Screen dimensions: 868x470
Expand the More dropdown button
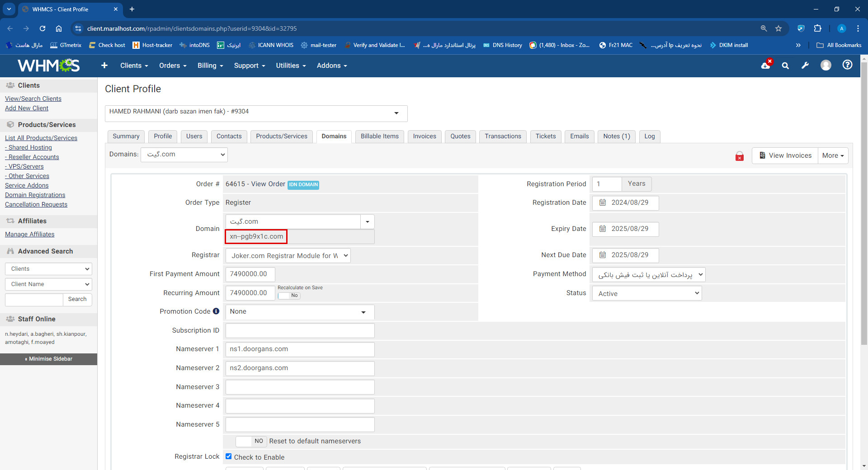(833, 155)
